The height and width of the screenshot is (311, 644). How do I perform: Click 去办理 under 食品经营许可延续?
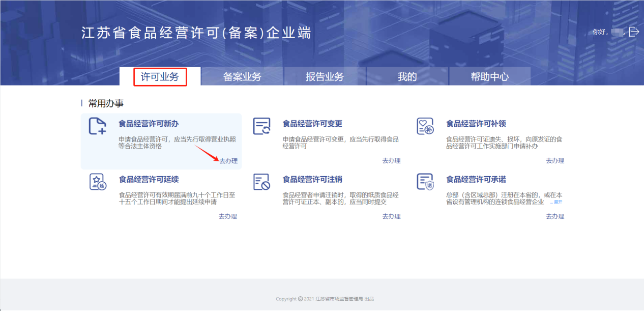point(228,216)
